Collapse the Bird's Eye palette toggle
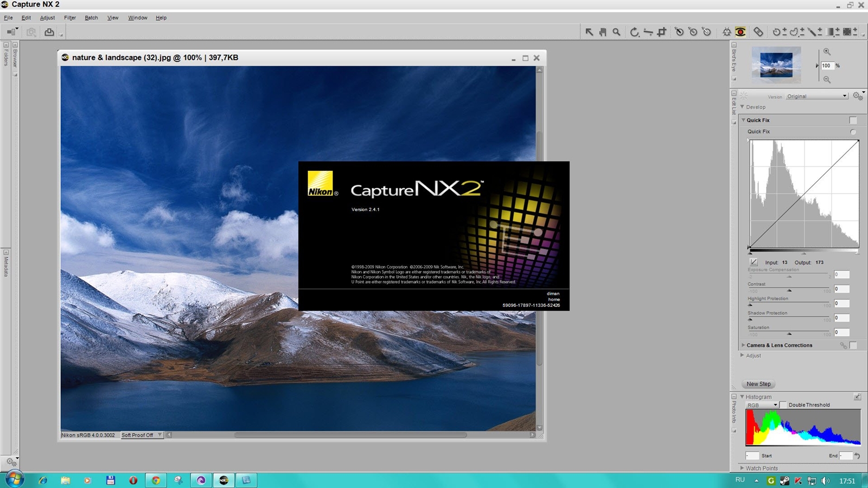Screen dimensions: 868x488 coord(734,45)
